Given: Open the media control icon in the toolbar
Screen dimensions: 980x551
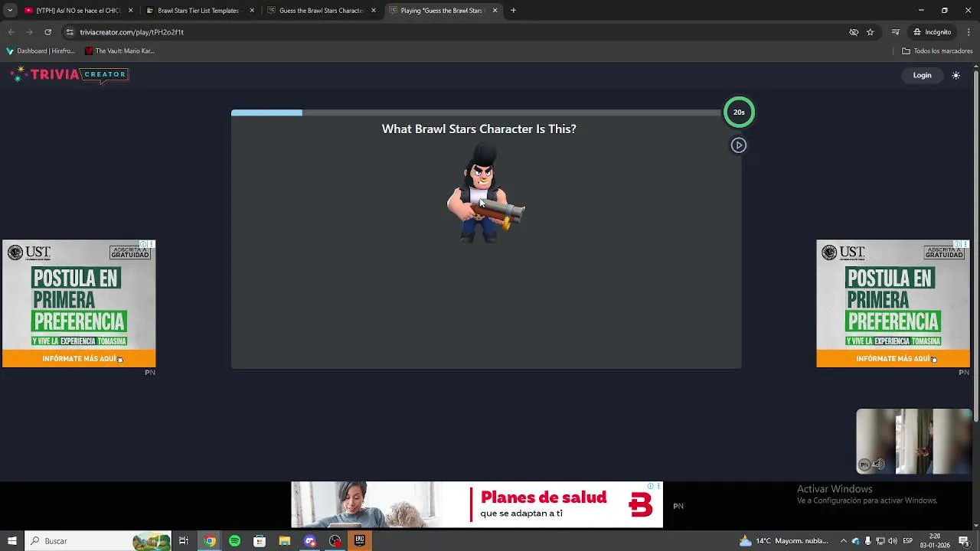Looking at the screenshot, I should click(x=895, y=32).
